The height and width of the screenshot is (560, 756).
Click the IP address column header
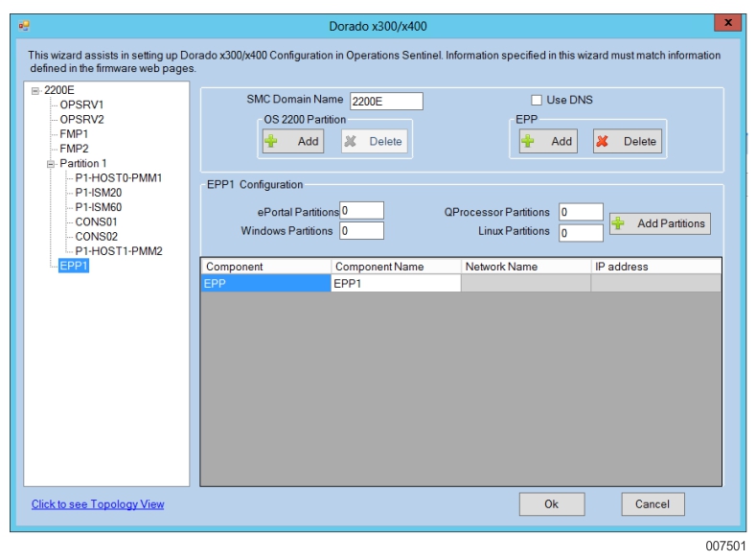tap(656, 267)
